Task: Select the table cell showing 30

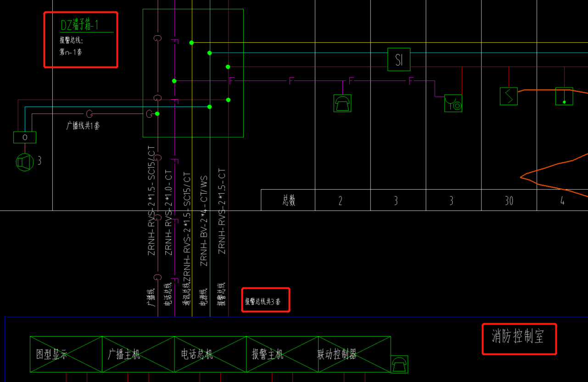Action: (509, 200)
